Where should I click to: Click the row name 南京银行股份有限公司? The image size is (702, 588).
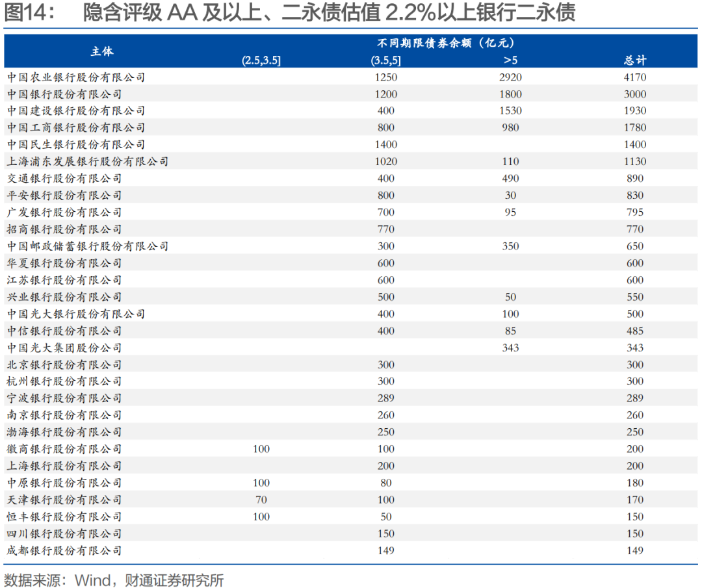point(64,415)
